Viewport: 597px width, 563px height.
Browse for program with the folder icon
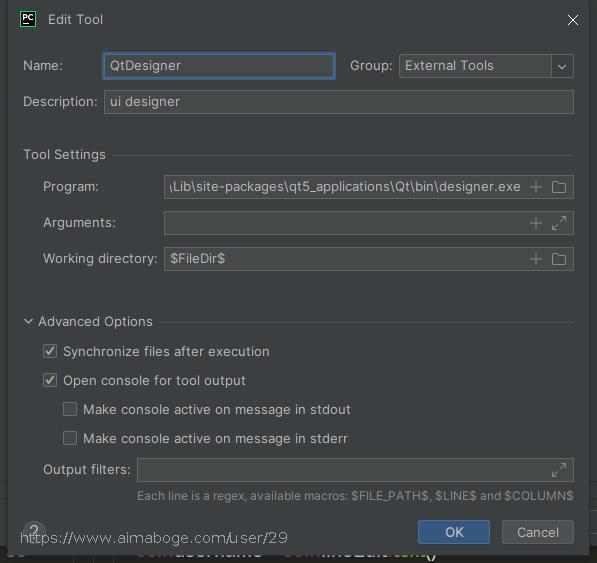tap(559, 187)
